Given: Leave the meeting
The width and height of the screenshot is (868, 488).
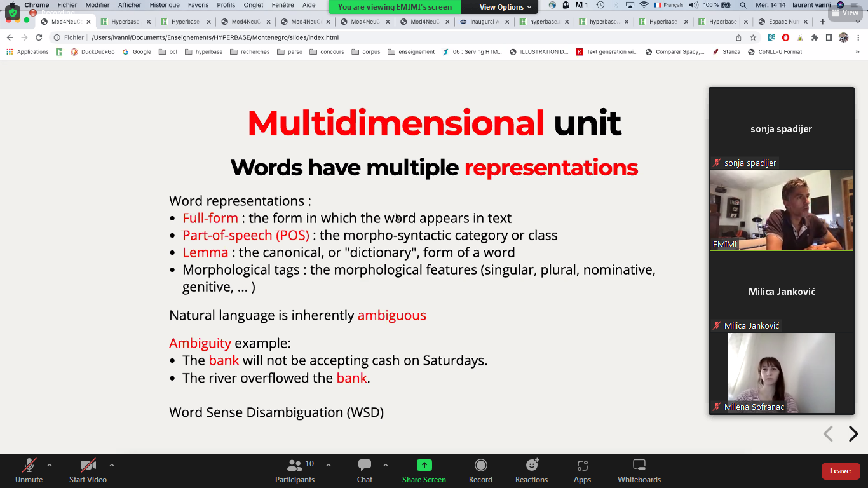Looking at the screenshot, I should click(x=840, y=471).
